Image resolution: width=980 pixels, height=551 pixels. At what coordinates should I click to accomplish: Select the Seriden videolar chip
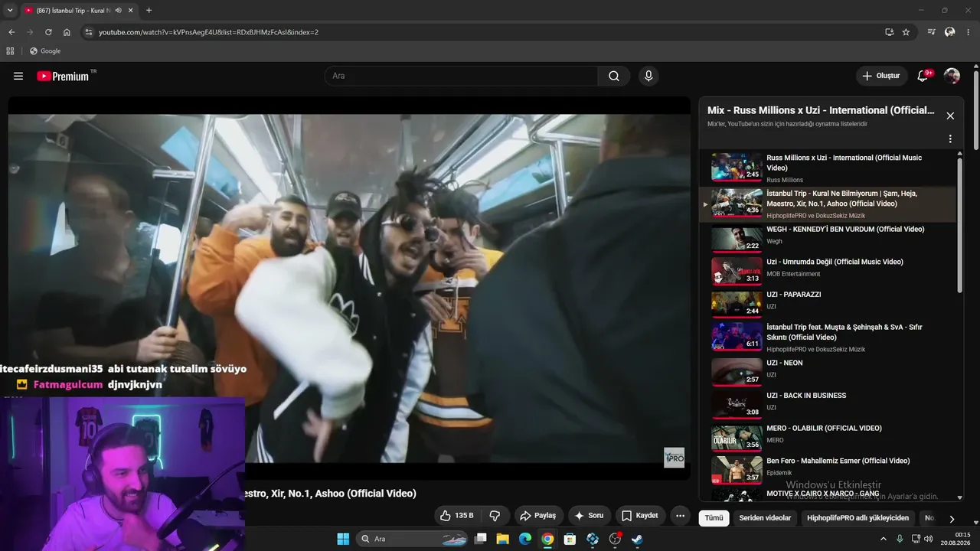point(765,518)
